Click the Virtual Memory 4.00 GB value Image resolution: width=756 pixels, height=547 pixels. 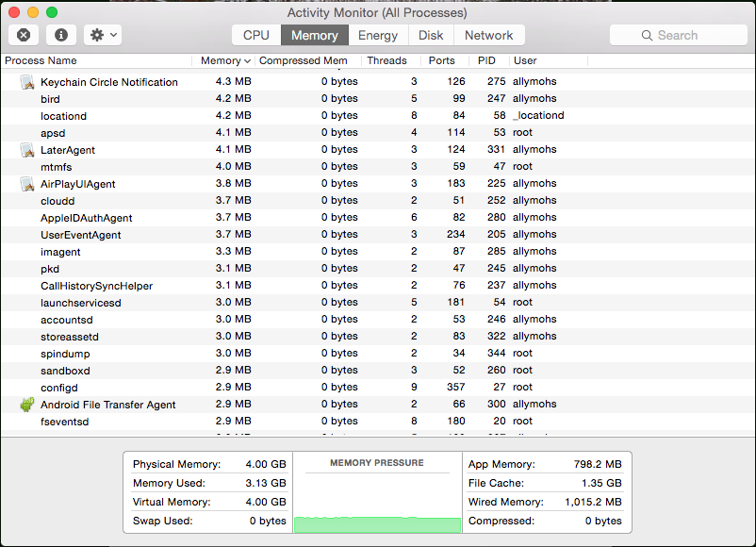click(266, 502)
